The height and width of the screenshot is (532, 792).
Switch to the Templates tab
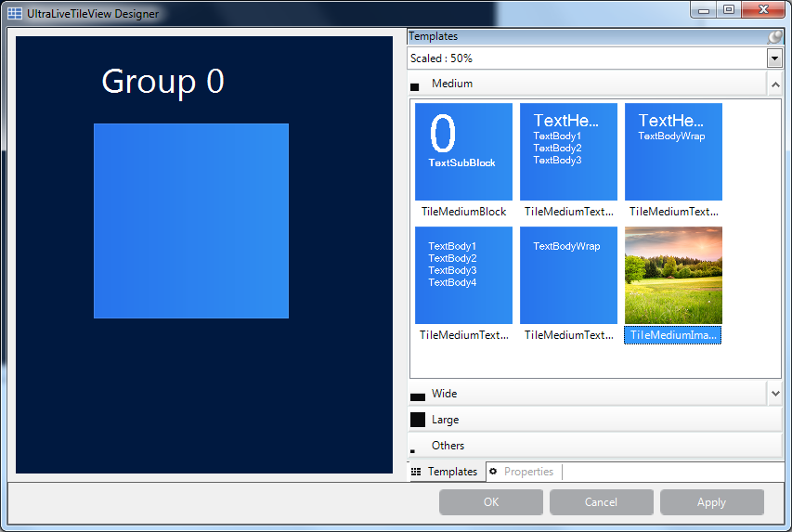(x=446, y=472)
